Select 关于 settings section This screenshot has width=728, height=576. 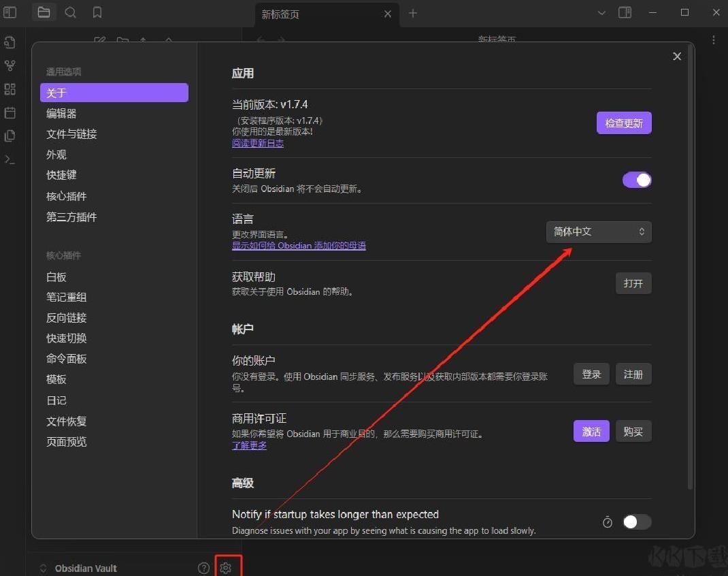pyautogui.click(x=114, y=93)
